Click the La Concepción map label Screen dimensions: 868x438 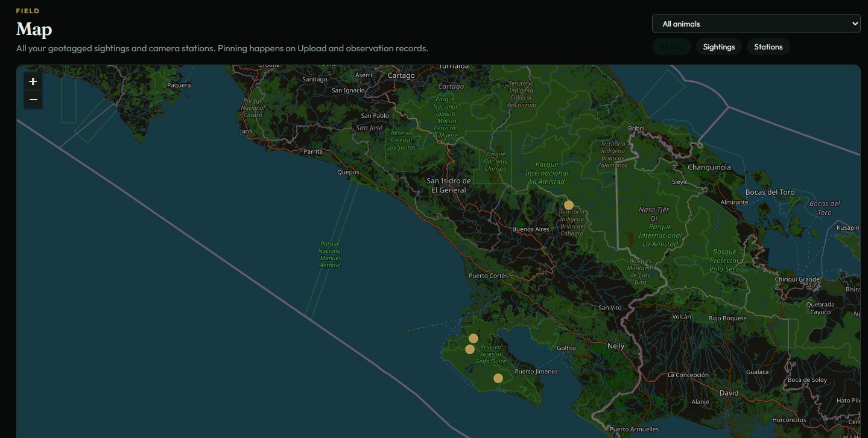pyautogui.click(x=688, y=375)
